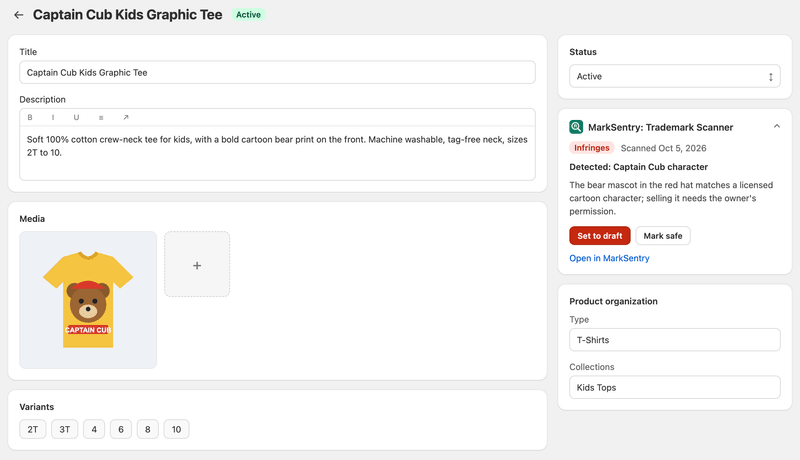Click the Collections field containing Kids Tops
800x460 pixels.
674,388
